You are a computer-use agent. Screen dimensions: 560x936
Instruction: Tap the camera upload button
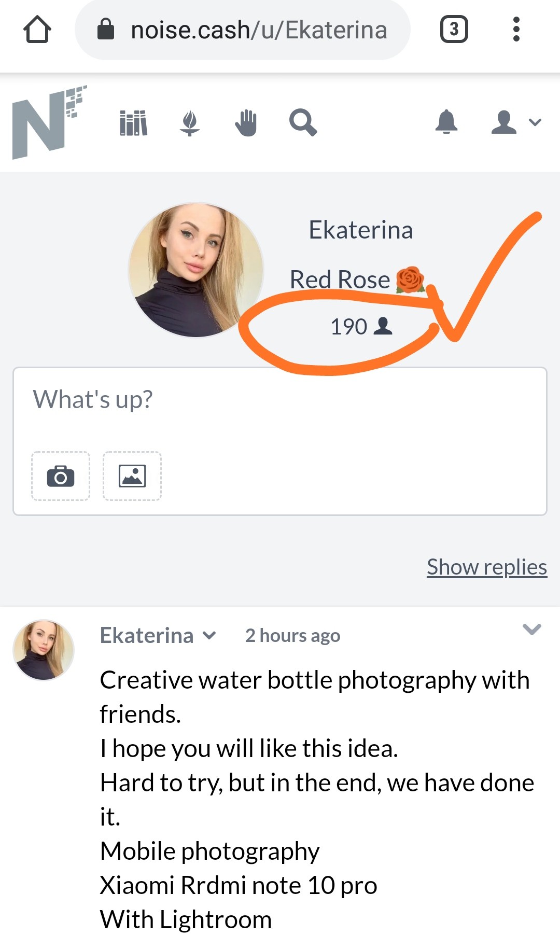click(x=61, y=476)
